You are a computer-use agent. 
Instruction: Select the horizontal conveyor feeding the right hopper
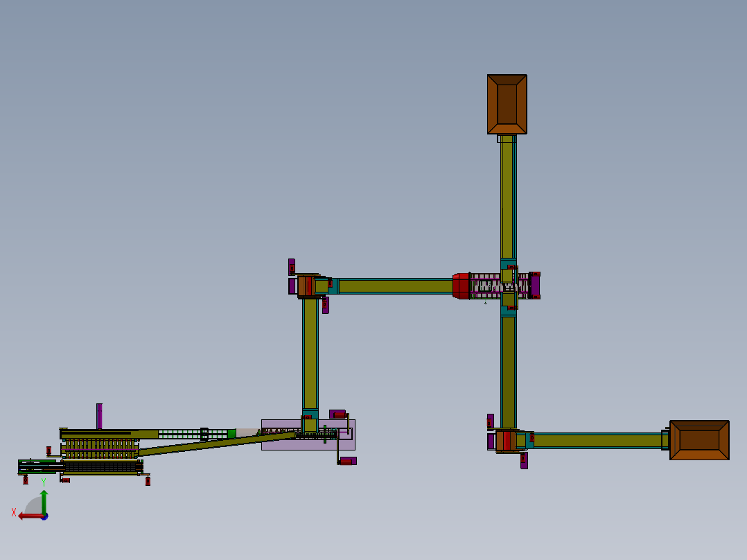pyautogui.click(x=597, y=440)
